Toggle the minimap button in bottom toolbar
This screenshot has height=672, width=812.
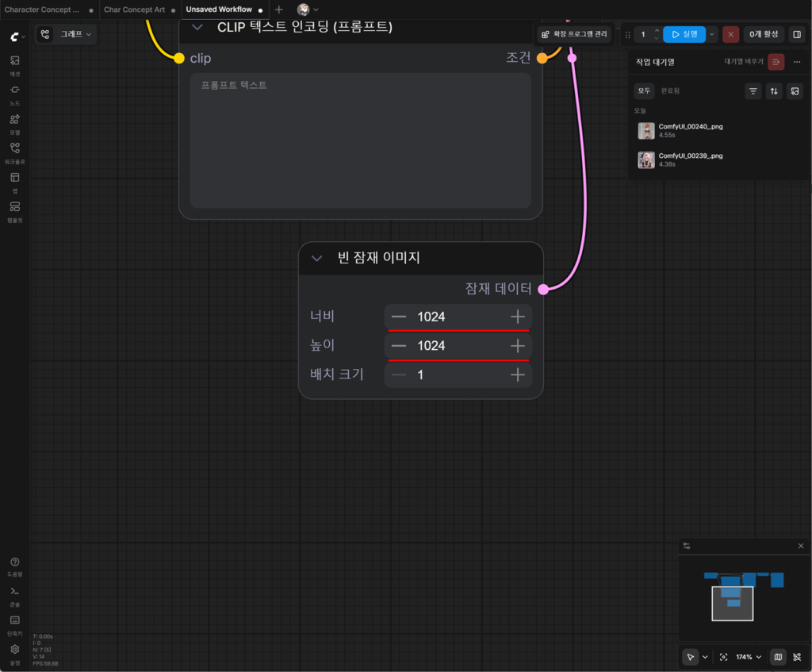[778, 657]
